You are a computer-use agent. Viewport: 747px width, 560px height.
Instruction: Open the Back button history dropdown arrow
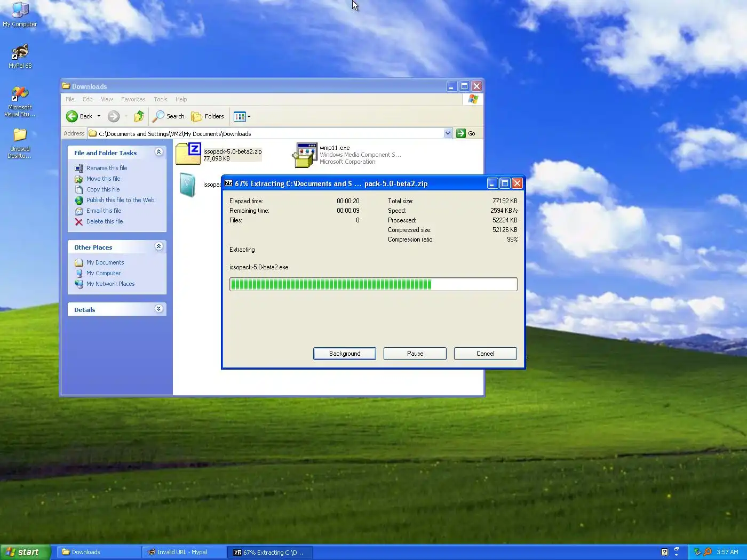(x=99, y=116)
